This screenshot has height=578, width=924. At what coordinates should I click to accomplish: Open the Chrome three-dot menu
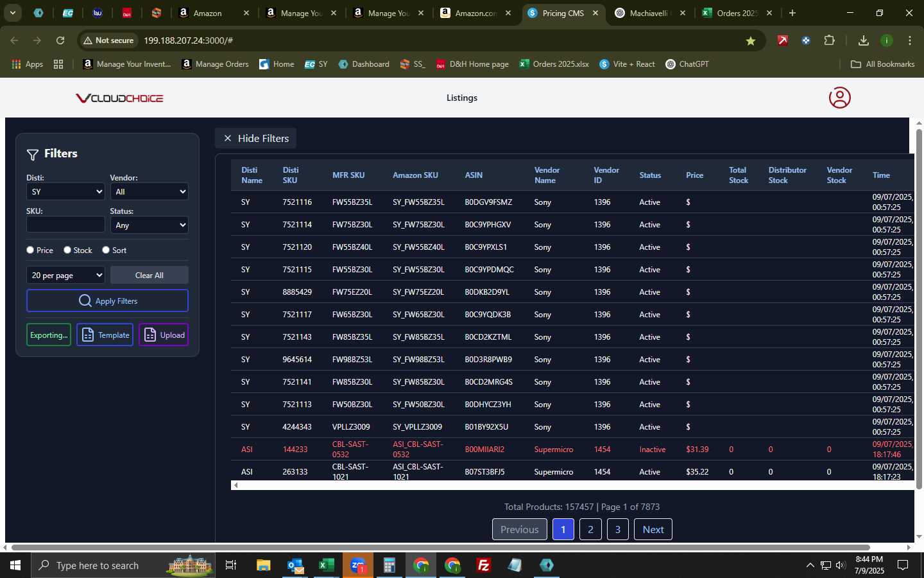point(910,40)
